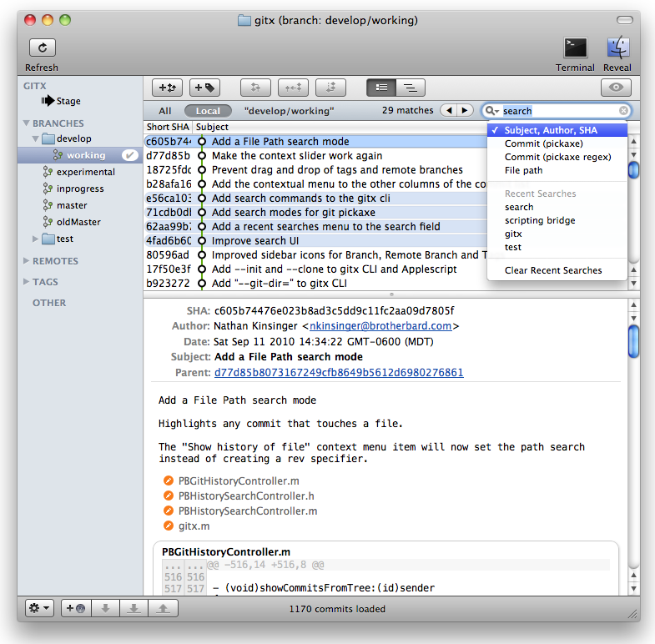Pick recent search "test"
The image size is (655, 644).
pos(557,247)
